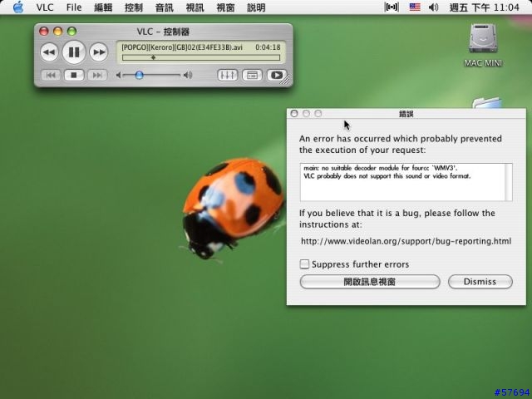Click the 開啟訊息視窗 button

[x=370, y=282]
